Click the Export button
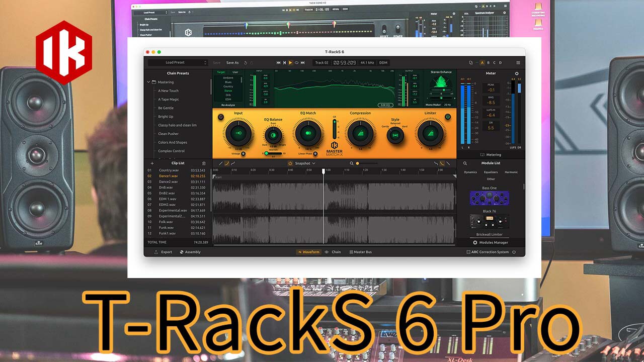The image size is (644, 362). (164, 252)
